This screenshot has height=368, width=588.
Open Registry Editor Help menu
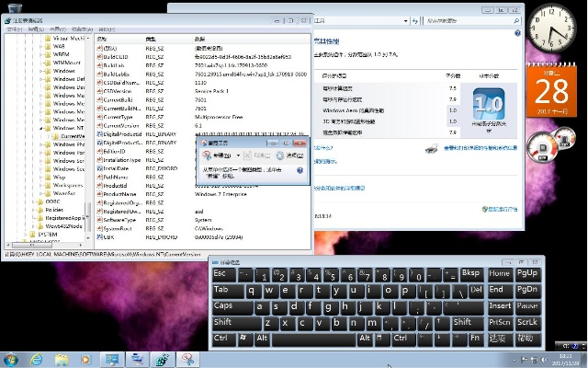[107, 29]
